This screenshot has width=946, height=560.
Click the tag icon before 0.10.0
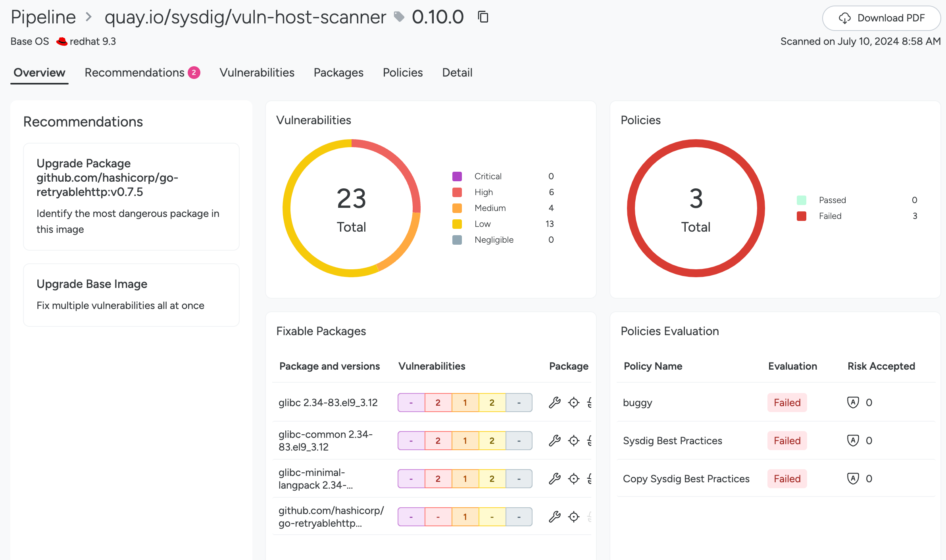(399, 17)
